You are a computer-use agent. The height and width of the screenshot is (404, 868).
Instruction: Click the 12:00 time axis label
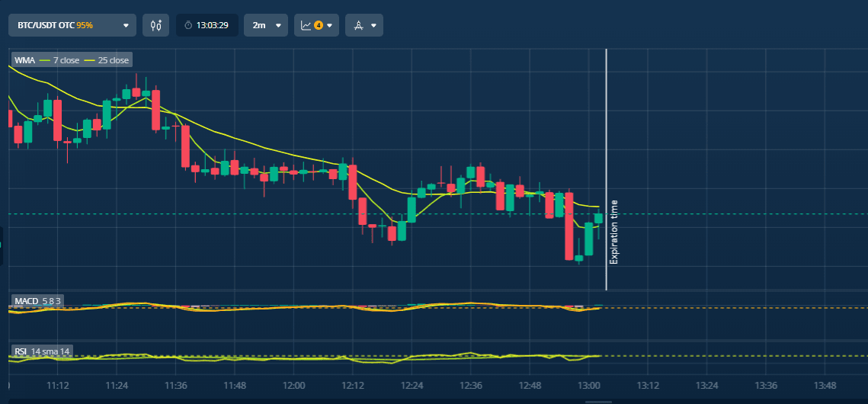tap(293, 385)
